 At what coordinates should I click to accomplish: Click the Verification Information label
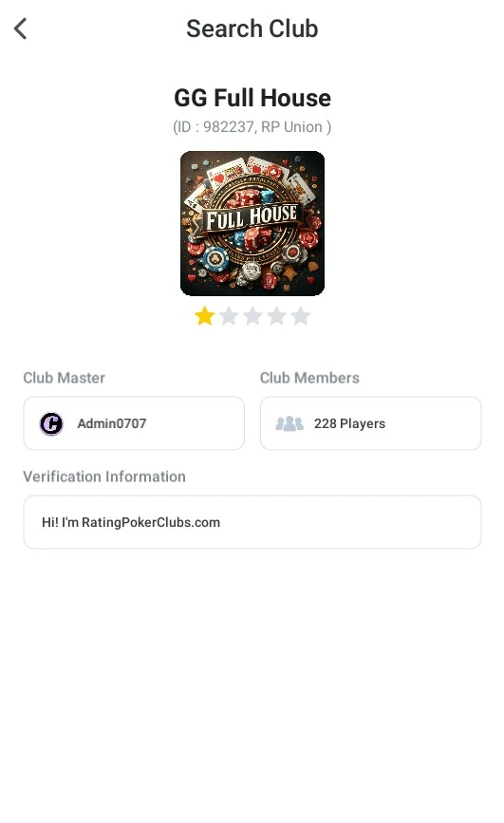[104, 477]
